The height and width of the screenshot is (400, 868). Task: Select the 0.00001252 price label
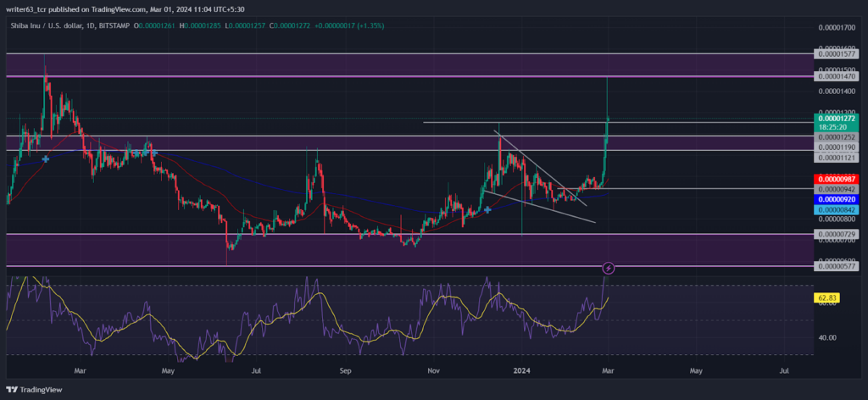[x=835, y=136]
